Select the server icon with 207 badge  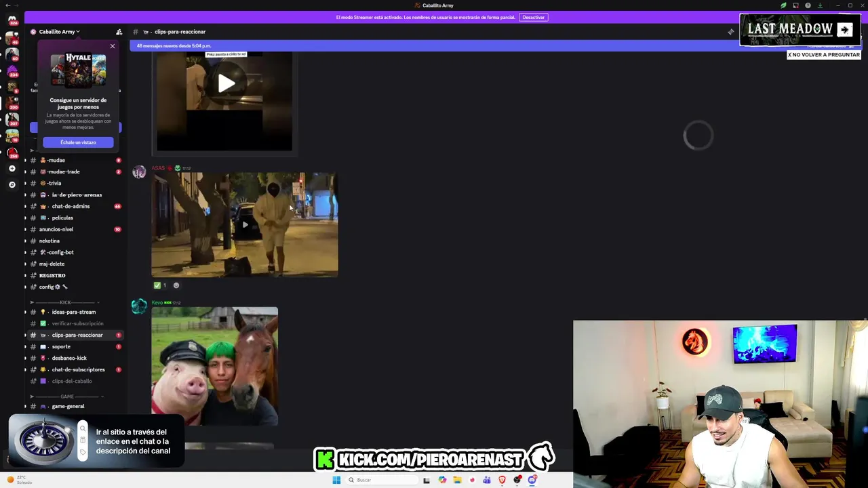pos(12,120)
